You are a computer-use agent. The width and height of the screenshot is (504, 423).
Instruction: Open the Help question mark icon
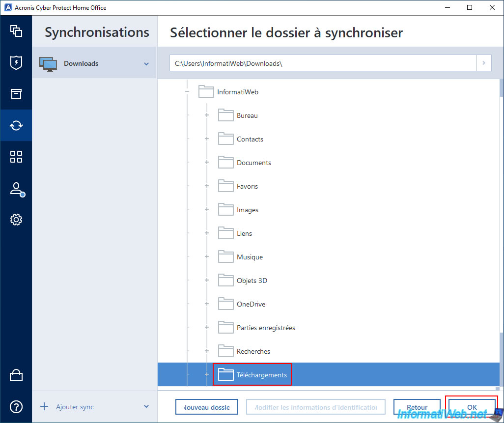[16, 407]
